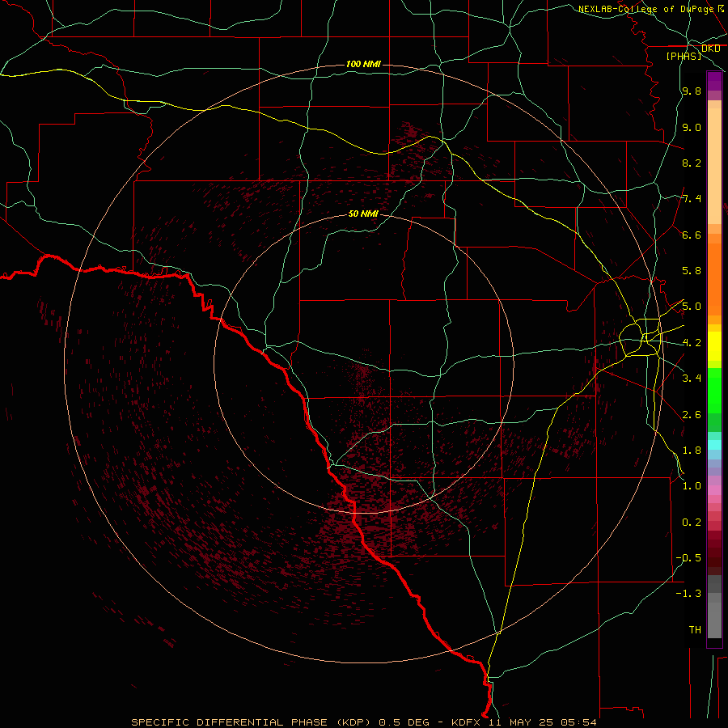Click the 100 NMI range ring label
The height and width of the screenshot is (728, 728).
pyautogui.click(x=363, y=64)
